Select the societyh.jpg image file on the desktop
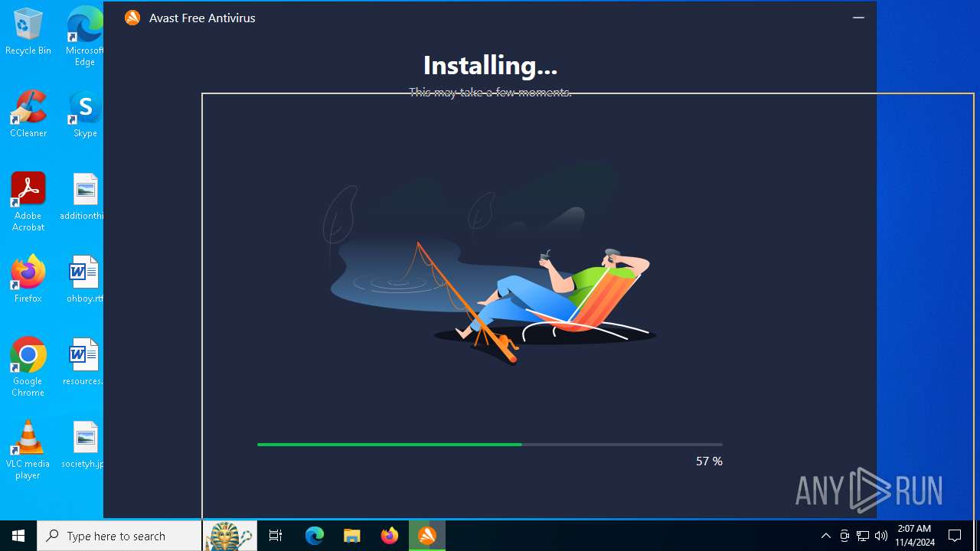The image size is (980, 551). point(83,445)
